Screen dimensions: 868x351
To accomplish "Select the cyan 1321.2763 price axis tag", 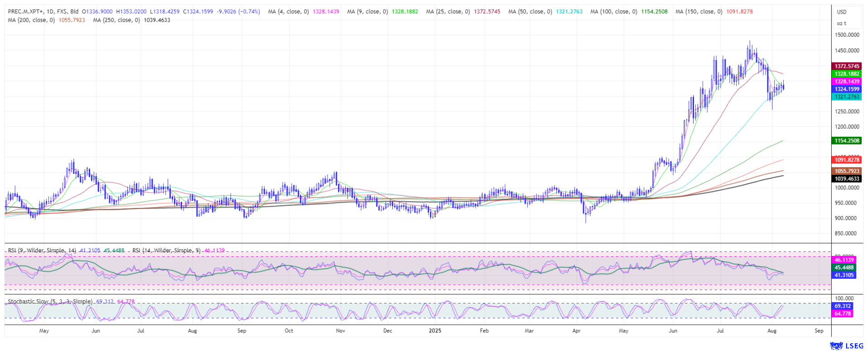I will click(847, 97).
